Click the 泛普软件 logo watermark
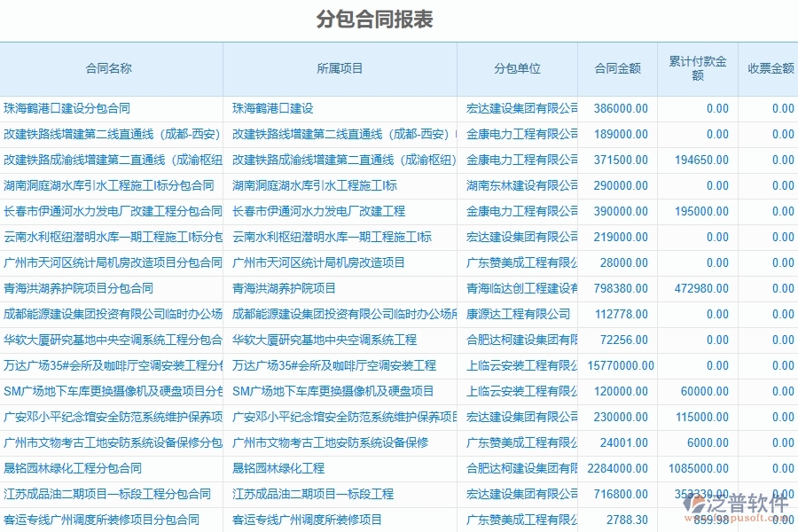 click(x=741, y=504)
